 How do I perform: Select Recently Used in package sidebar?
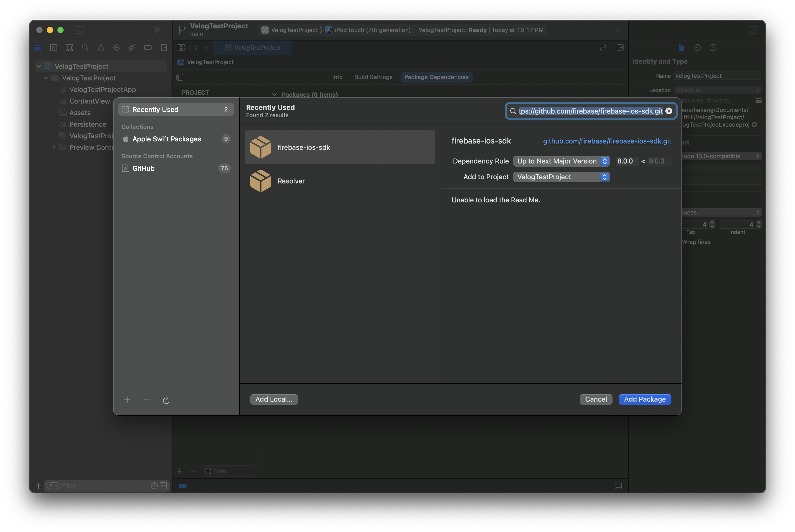coord(176,109)
